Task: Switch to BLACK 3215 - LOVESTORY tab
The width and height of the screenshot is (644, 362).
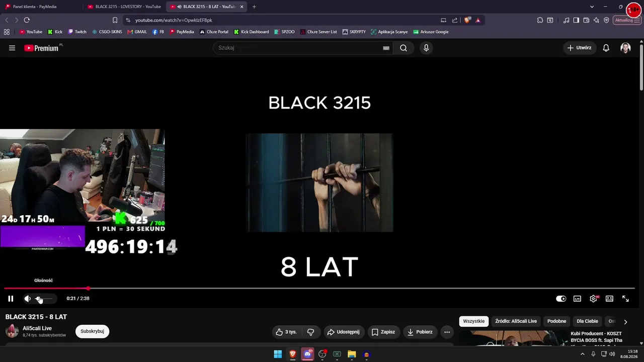Action: 124,7
